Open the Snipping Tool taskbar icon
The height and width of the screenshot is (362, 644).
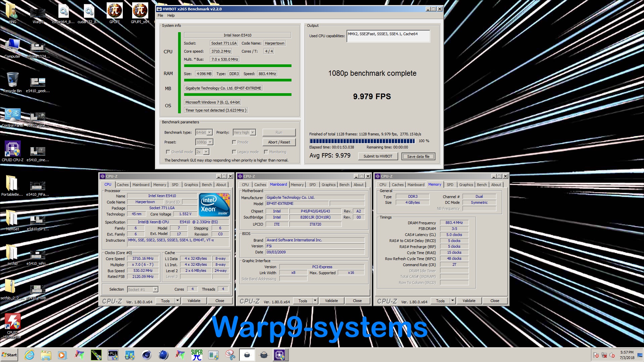click(x=230, y=355)
